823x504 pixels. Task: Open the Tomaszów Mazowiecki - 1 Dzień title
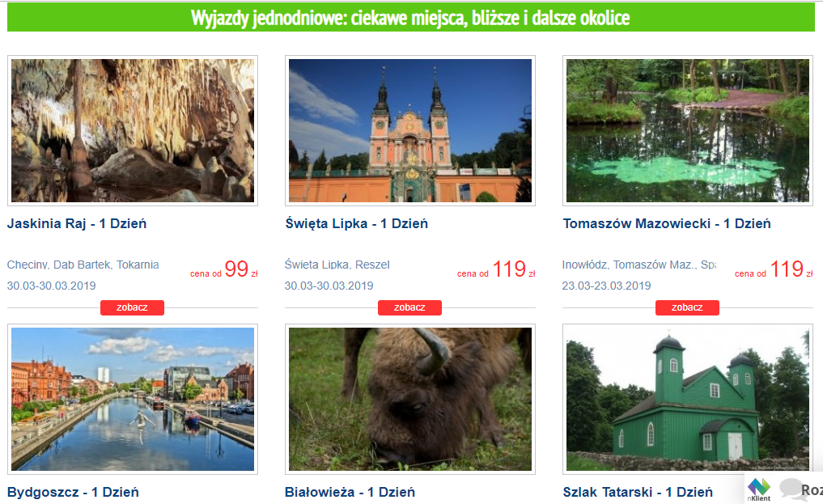tap(667, 223)
